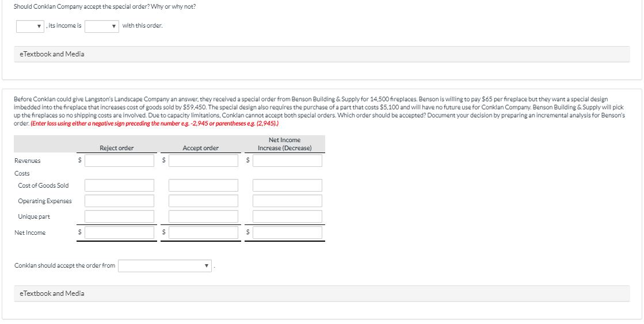The image size is (644, 324).
Task: Click the 'Revenues' row label
Action: tap(28, 161)
